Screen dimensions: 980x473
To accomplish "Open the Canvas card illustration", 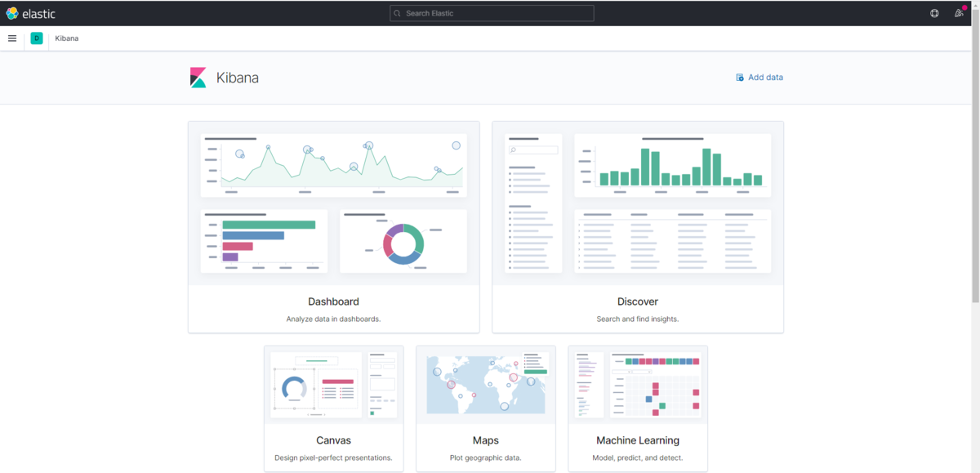I will 334,385.
